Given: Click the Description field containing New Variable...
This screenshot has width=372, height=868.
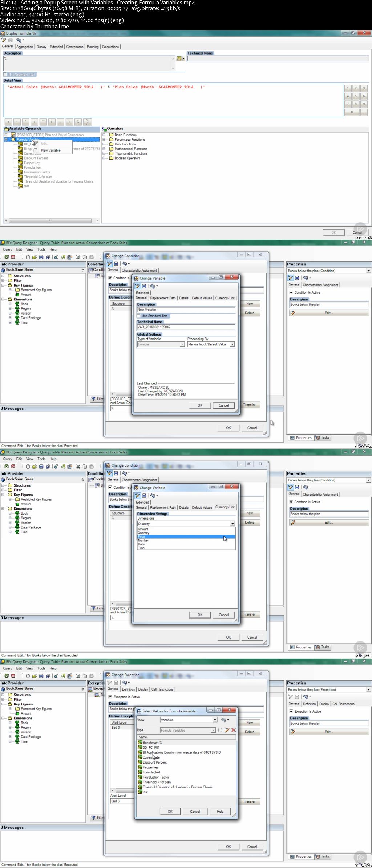Looking at the screenshot, I should pos(186,309).
